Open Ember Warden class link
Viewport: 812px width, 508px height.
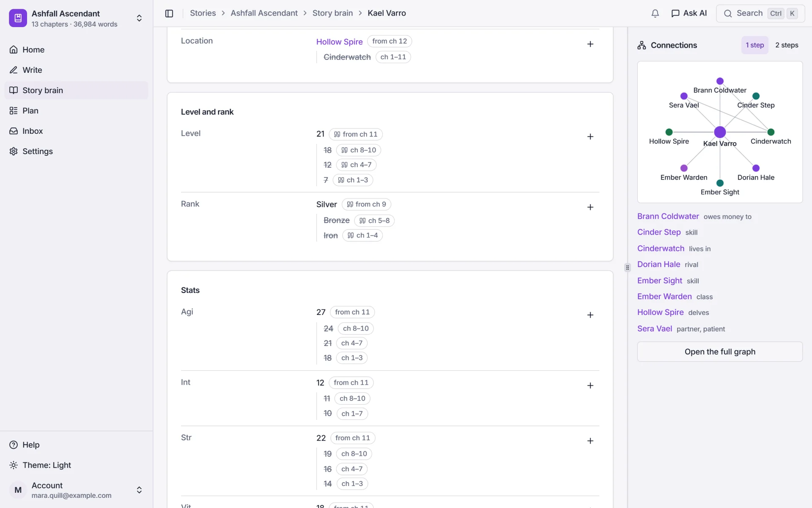coord(665,296)
